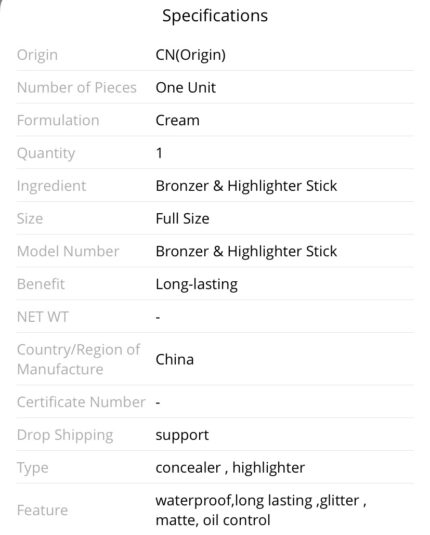Click the concealer, highlighter type value
Image resolution: width=430 pixels, height=535 pixels.
tap(230, 468)
